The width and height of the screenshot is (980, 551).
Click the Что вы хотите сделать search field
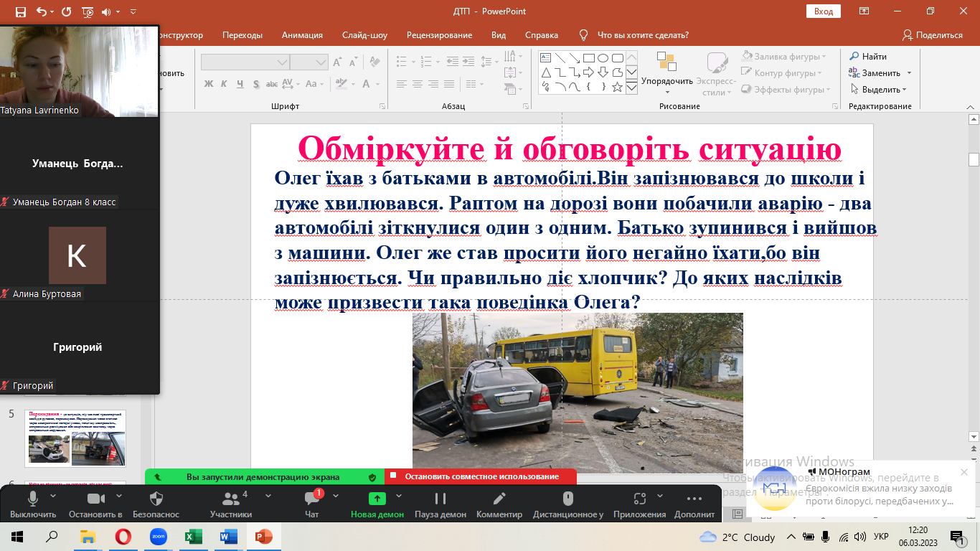[x=643, y=35]
